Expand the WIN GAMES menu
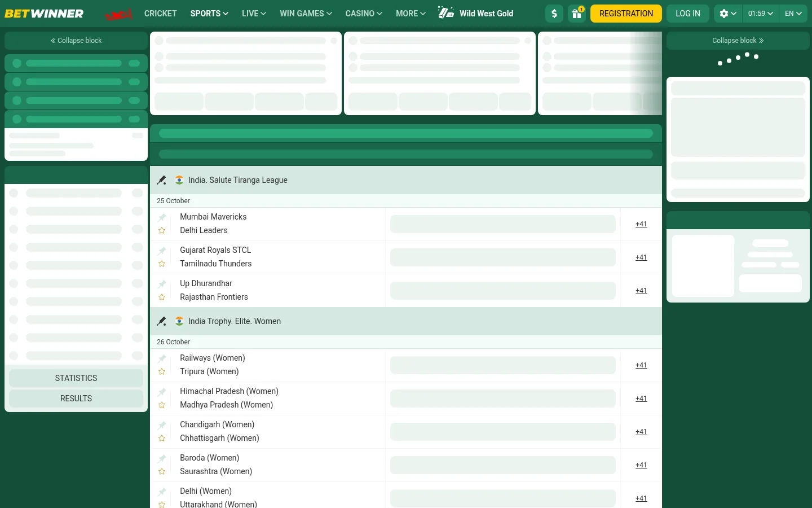Viewport: 812px width, 508px height. (x=306, y=14)
